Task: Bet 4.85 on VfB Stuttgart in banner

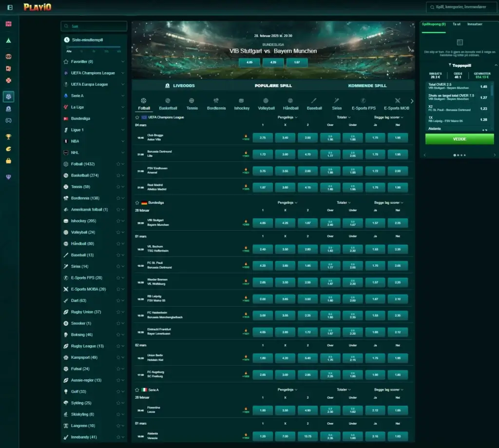Action: [x=249, y=62]
